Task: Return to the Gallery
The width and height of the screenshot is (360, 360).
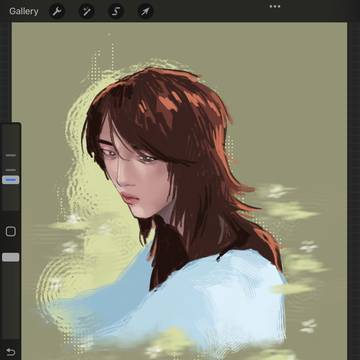Action: (24, 12)
